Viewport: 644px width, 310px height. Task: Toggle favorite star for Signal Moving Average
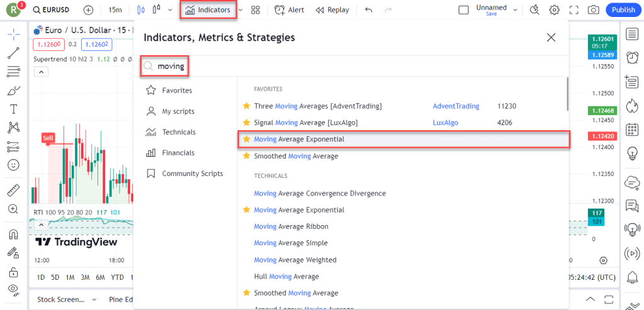[x=247, y=123]
